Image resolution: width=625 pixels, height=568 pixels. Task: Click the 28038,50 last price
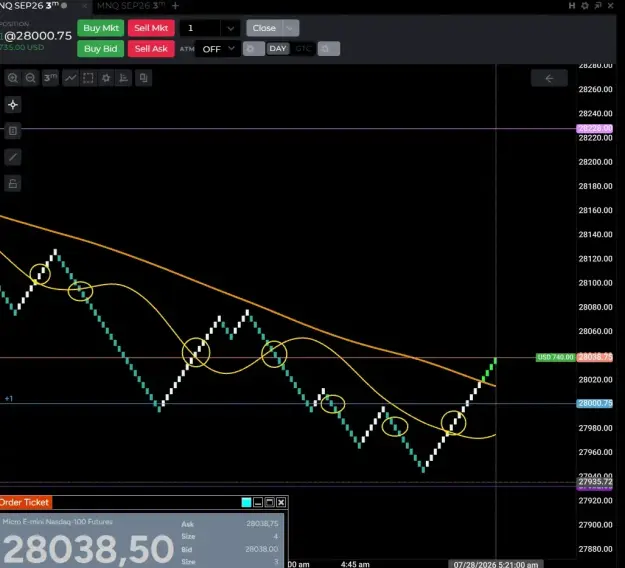click(88, 549)
